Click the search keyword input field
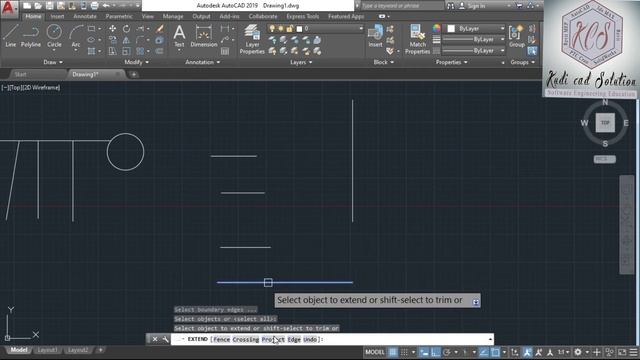 click(x=402, y=6)
